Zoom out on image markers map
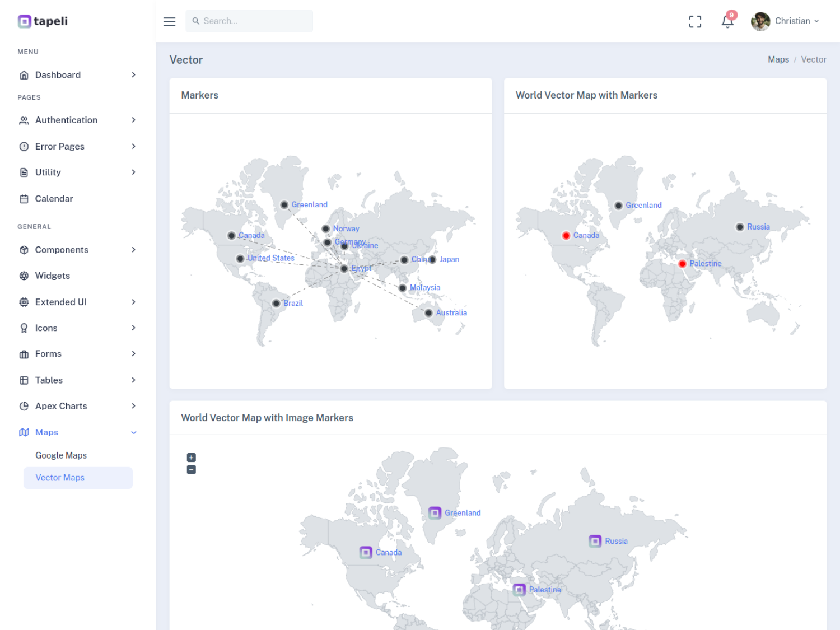The image size is (840, 630). coord(192,470)
